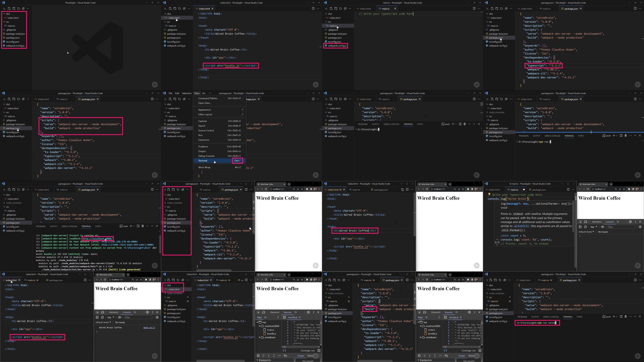644x362 pixels.
Task: Click New Folder icon in the window without open editors
Action: (x=14, y=8)
